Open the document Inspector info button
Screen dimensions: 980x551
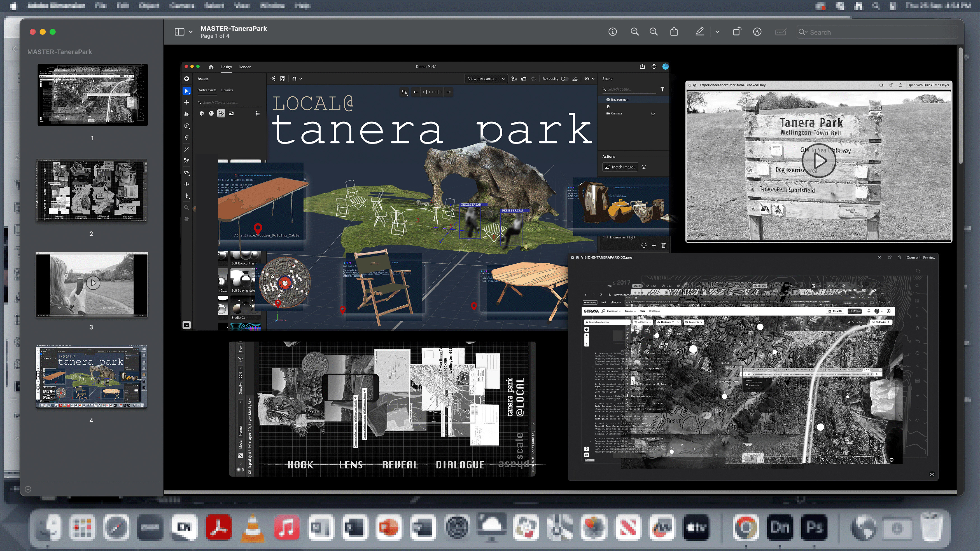[613, 32]
